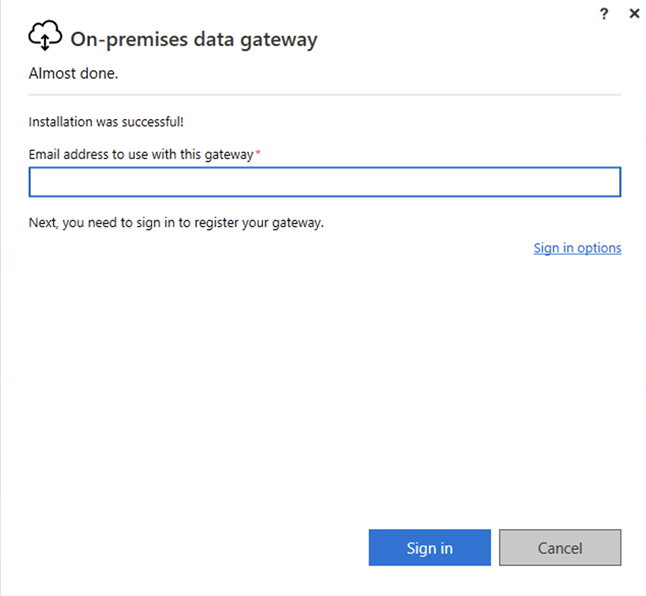Click the help question mark icon
646x596 pixels.
click(604, 14)
